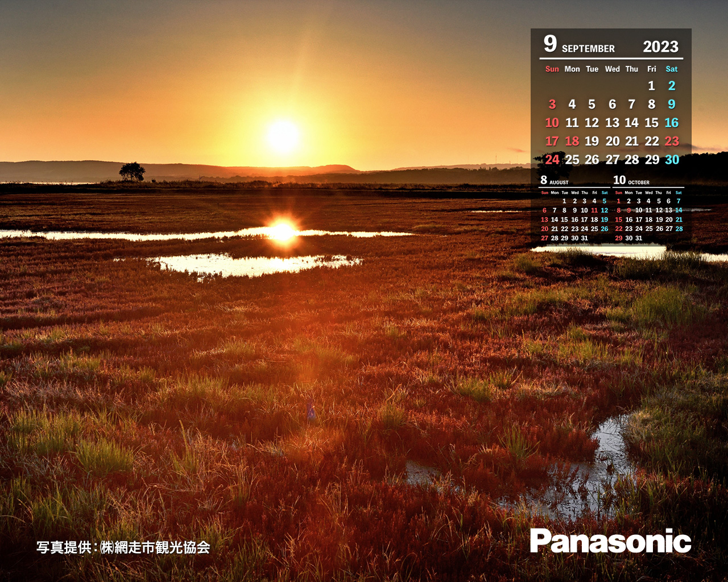728x582 pixels.
Task: Click the Sun column header in September
Action: (x=552, y=69)
